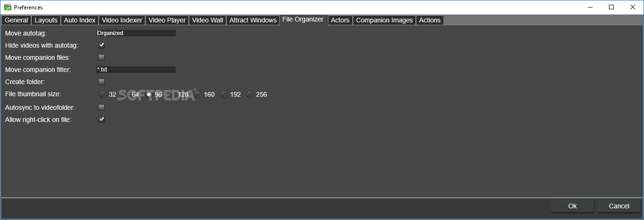Enable the Create folder checkbox
Screen dimensions: 644x220
coord(101,82)
